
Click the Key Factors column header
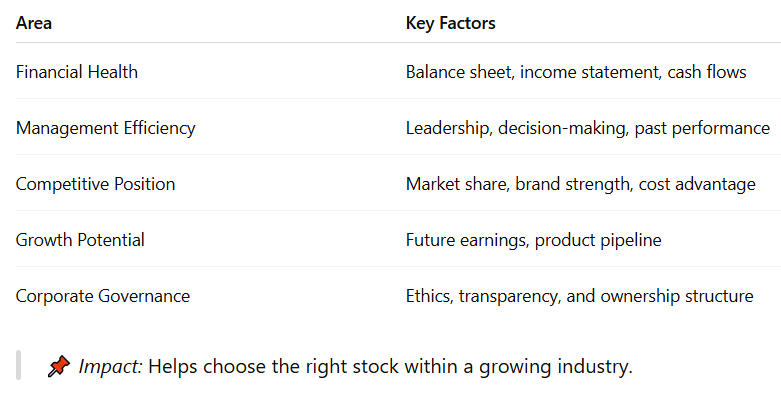pyautogui.click(x=450, y=23)
